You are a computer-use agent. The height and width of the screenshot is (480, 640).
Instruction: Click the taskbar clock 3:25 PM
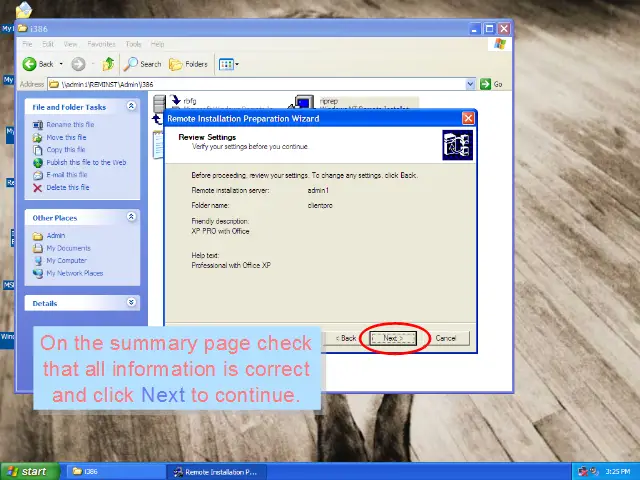pyautogui.click(x=618, y=472)
